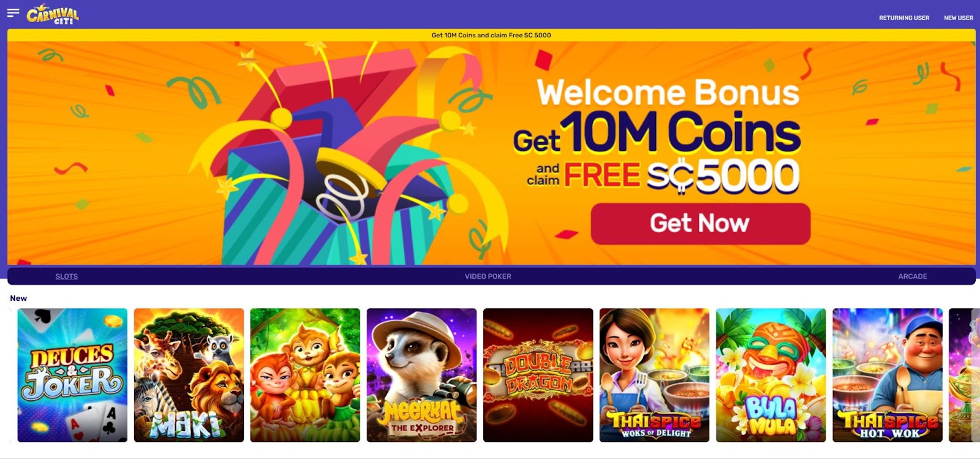Play Meerkat The Explorer game

421,375
